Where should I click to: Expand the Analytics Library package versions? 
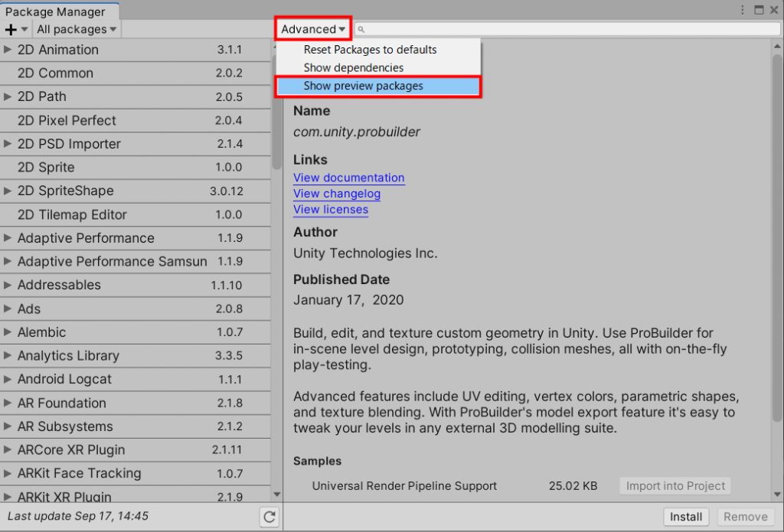[x=7, y=355]
